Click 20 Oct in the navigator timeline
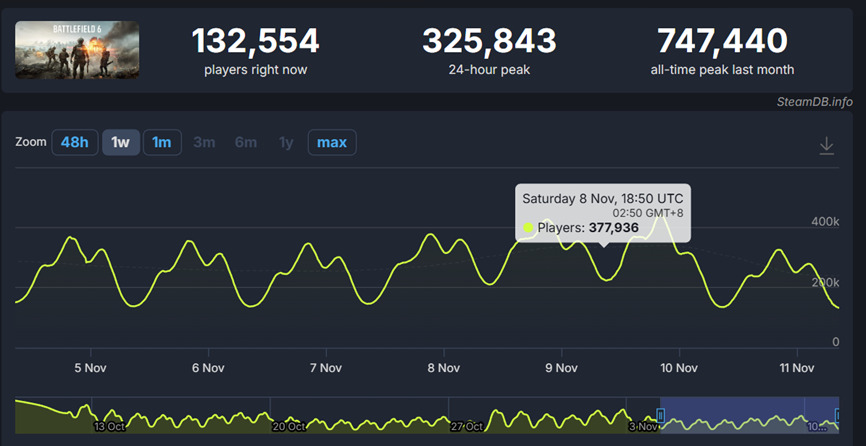 290,425
